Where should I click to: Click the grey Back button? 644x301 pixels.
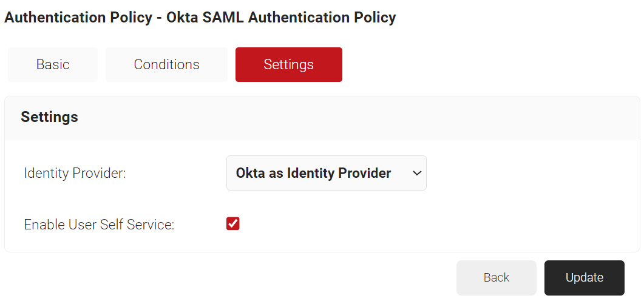click(x=497, y=277)
